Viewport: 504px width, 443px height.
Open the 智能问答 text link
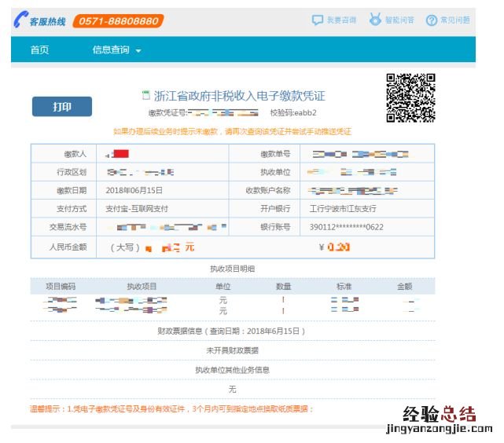pos(399,20)
